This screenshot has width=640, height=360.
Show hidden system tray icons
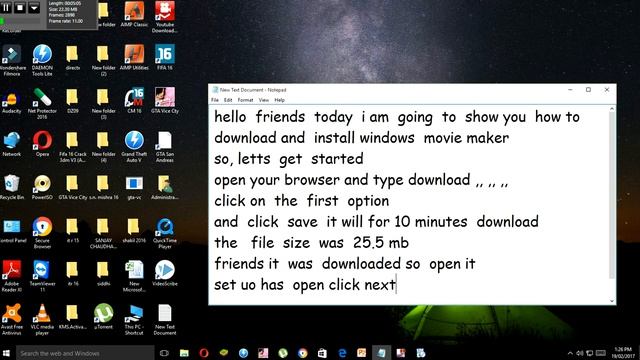tap(570, 353)
